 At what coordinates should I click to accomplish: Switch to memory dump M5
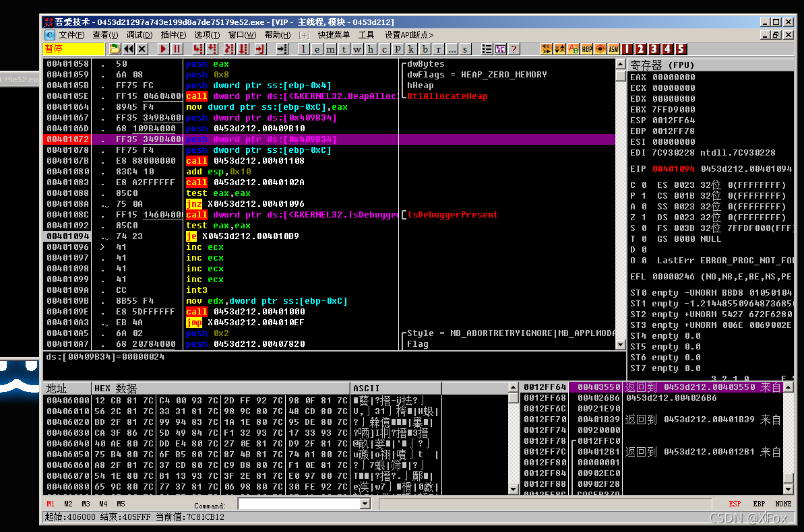point(121,504)
